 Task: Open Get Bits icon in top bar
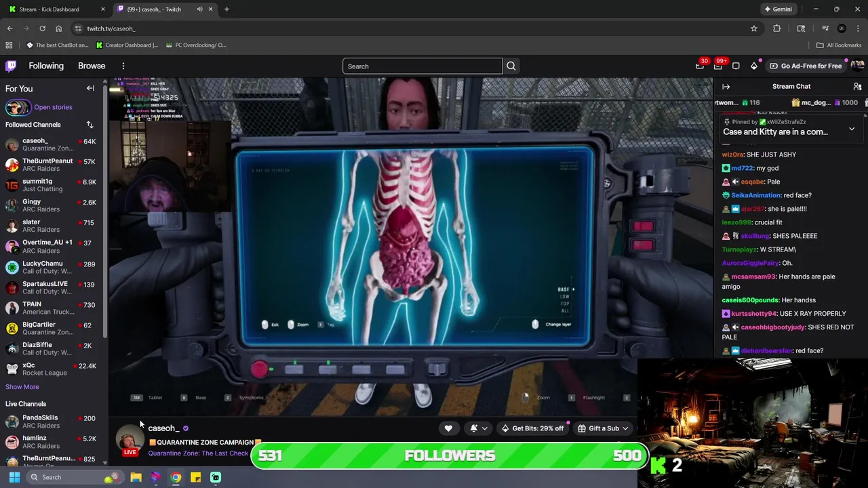click(754, 66)
